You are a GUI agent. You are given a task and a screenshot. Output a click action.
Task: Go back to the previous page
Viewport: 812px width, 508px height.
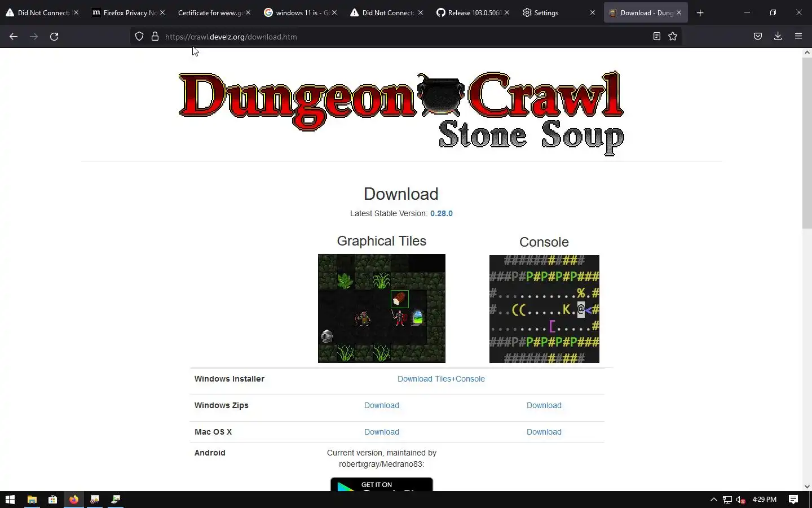coord(14,37)
